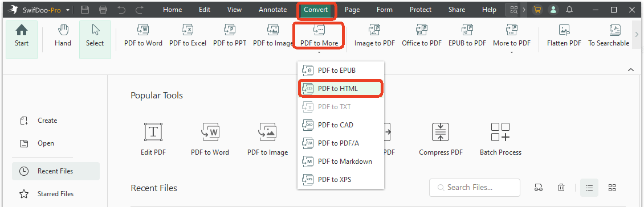Image resolution: width=644 pixels, height=207 pixels.
Task: Select Recent Files in the sidebar
Action: point(56,171)
